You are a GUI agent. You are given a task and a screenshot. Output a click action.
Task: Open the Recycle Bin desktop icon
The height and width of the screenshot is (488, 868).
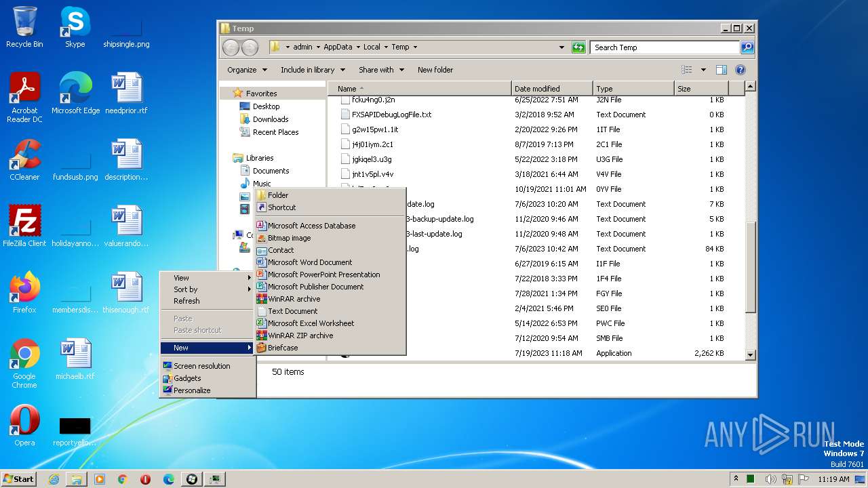(24, 27)
